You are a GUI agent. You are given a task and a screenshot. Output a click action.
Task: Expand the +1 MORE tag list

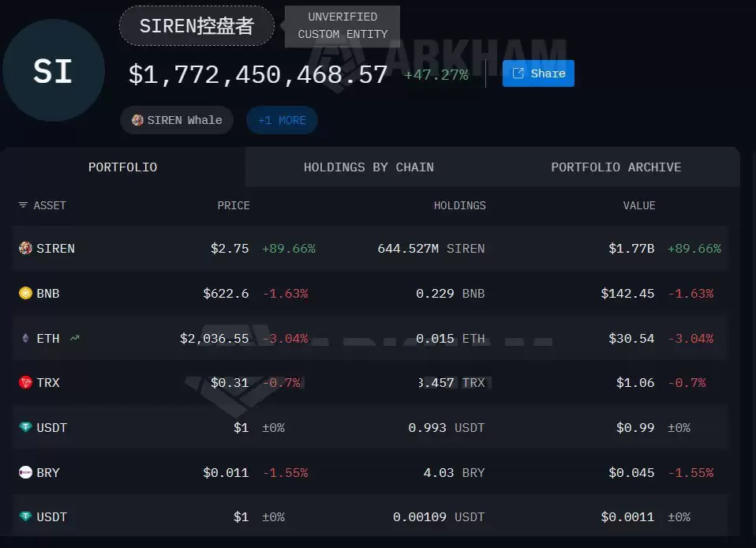(282, 119)
